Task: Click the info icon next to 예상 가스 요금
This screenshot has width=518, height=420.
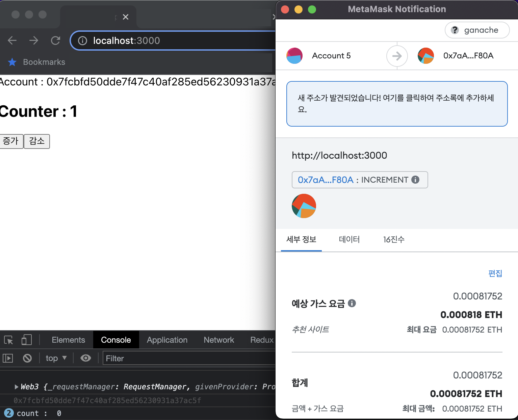Action: [352, 303]
